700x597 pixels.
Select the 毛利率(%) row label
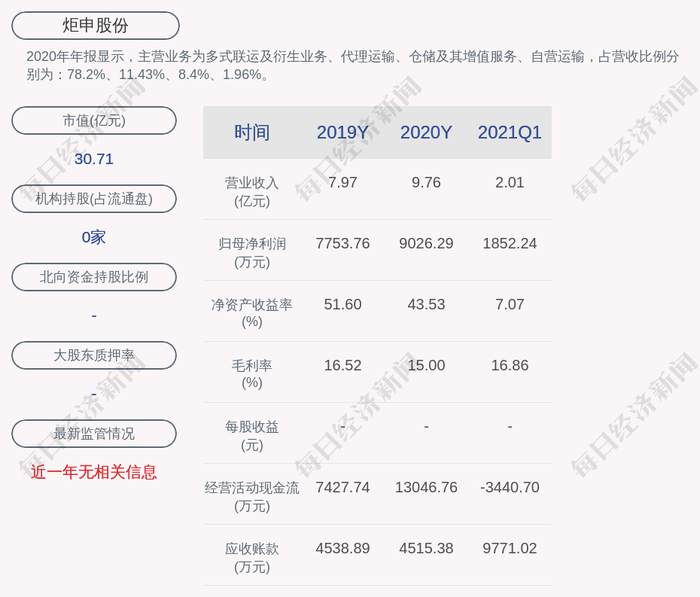tap(251, 374)
